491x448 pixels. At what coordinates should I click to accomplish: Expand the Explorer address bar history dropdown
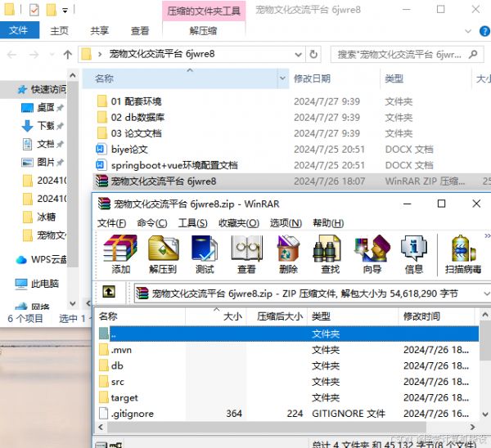tap(299, 55)
